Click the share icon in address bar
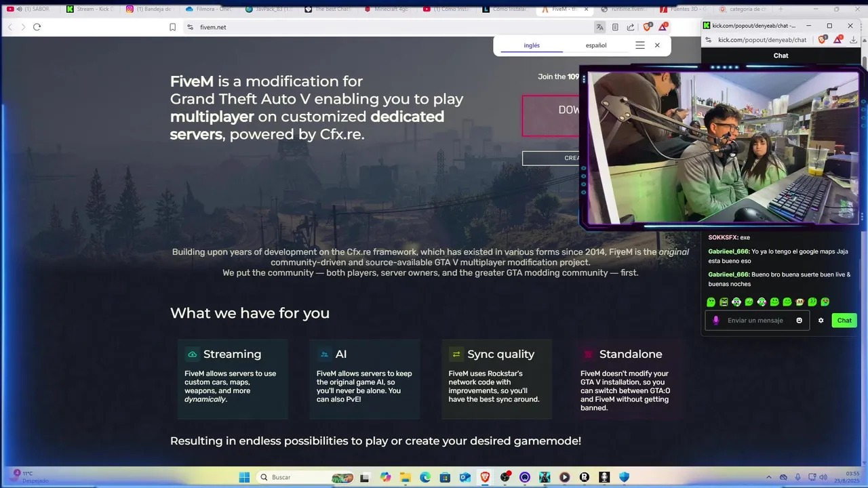The height and width of the screenshot is (488, 868). point(631,27)
